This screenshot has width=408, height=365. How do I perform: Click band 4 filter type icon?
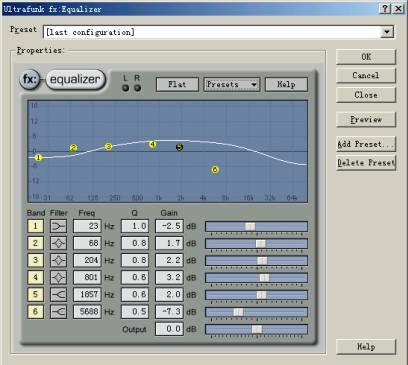point(58,277)
